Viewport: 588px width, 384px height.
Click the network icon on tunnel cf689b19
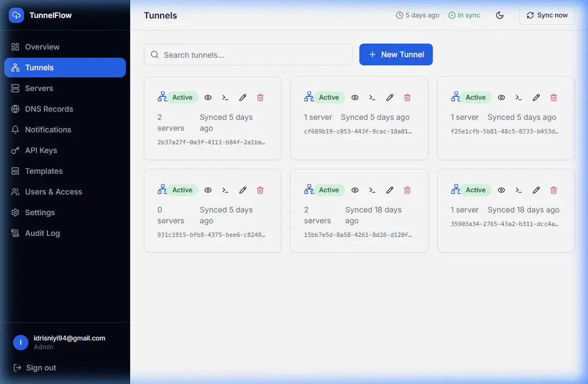[309, 97]
